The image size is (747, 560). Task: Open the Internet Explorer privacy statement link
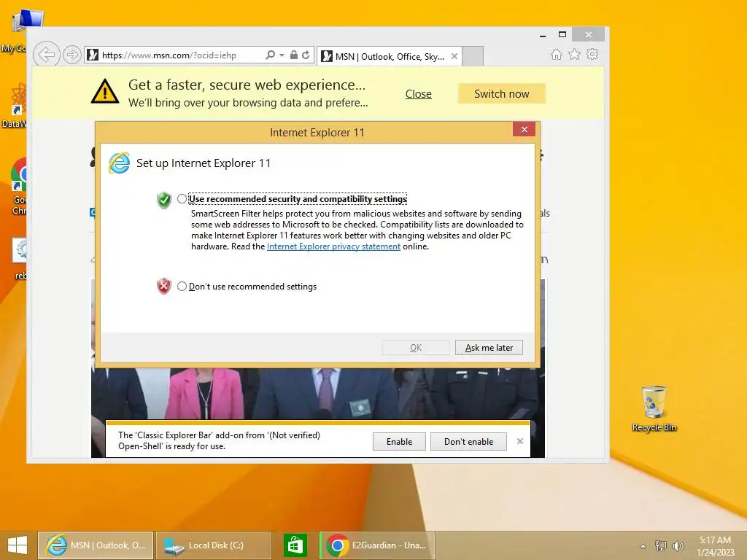333,246
